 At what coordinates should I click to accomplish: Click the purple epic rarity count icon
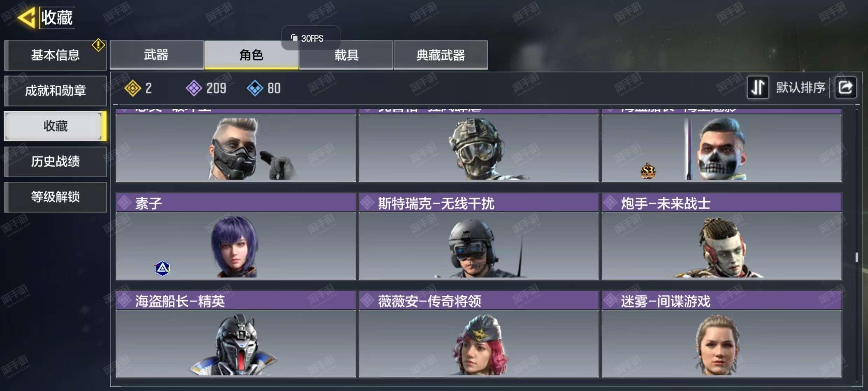click(x=194, y=88)
